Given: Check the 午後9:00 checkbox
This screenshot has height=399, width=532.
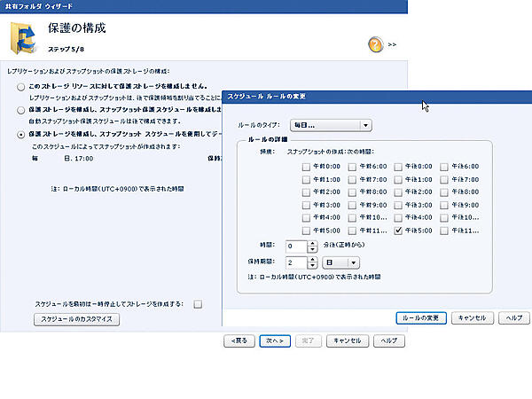Looking at the screenshot, I should [444, 206].
